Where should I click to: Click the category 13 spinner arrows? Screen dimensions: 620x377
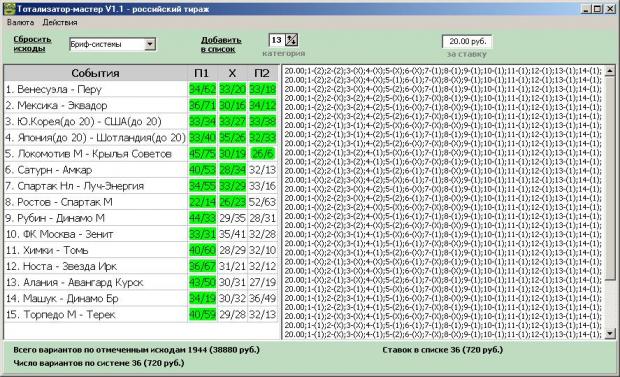click(x=291, y=40)
